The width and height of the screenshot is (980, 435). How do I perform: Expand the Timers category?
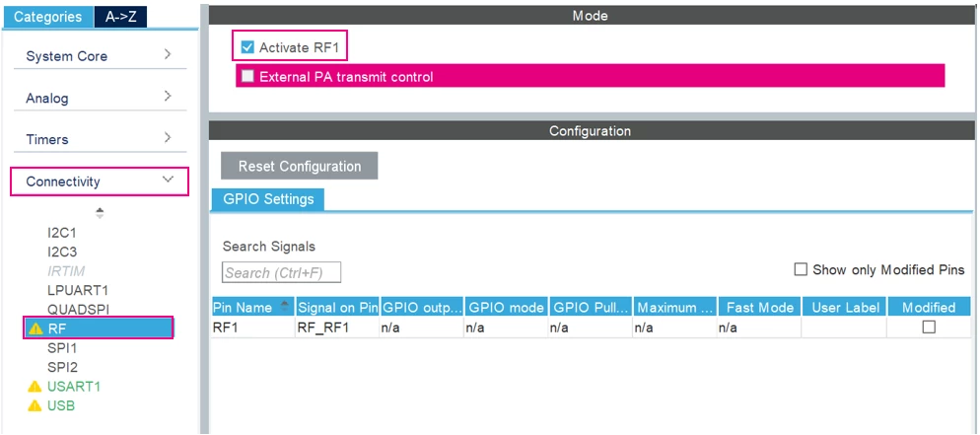100,139
